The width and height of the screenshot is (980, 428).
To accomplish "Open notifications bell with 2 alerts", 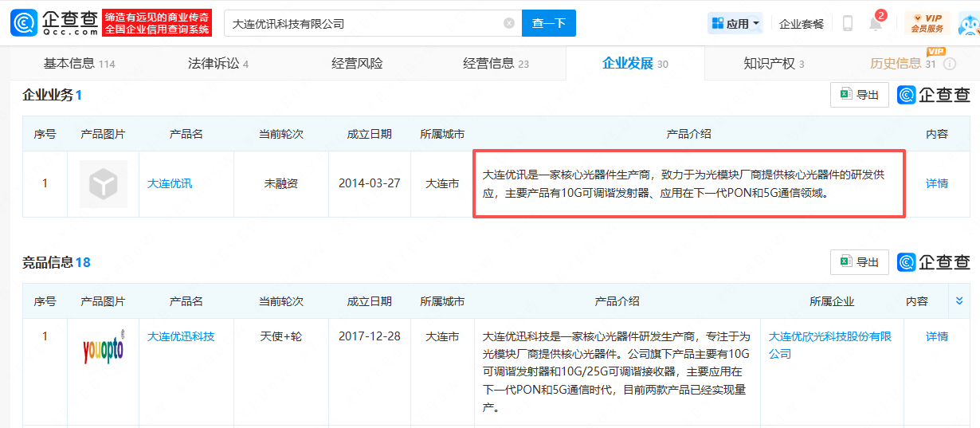I will (876, 23).
